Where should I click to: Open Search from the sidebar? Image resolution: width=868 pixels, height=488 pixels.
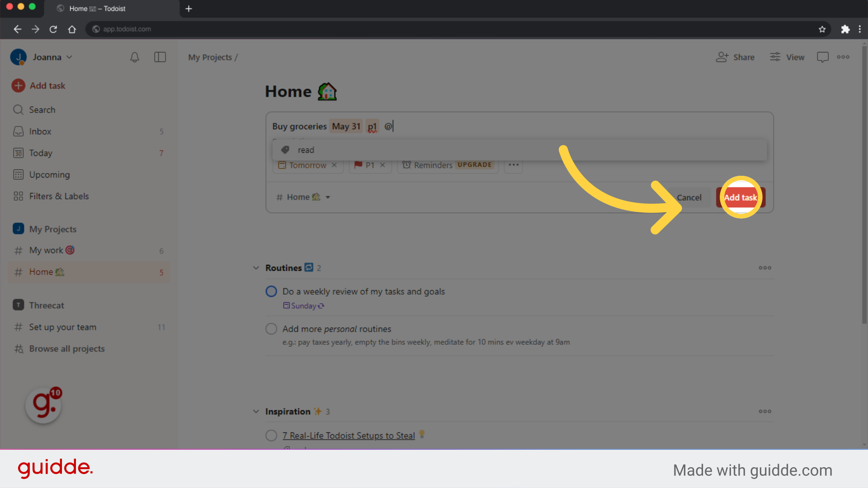tap(42, 109)
